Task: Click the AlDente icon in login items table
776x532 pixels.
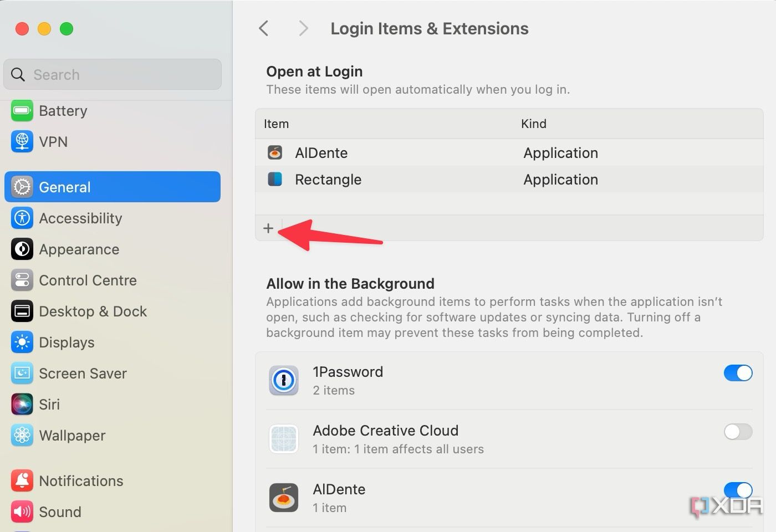Action: coord(275,152)
